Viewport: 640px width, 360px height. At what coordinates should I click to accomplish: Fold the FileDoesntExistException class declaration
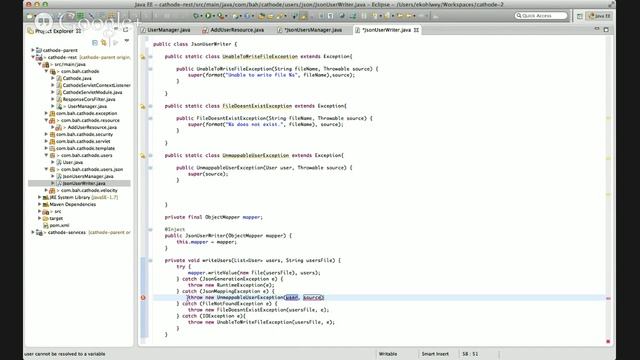pyautogui.click(x=150, y=106)
